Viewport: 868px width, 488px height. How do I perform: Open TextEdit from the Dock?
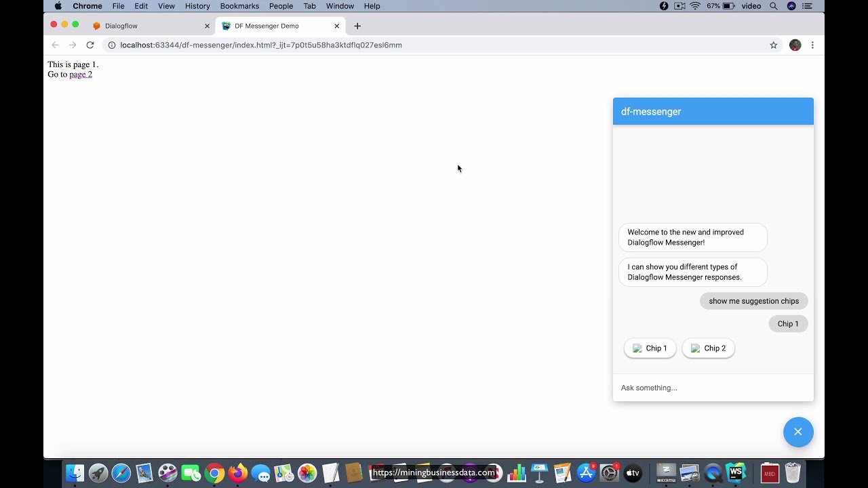point(330,472)
